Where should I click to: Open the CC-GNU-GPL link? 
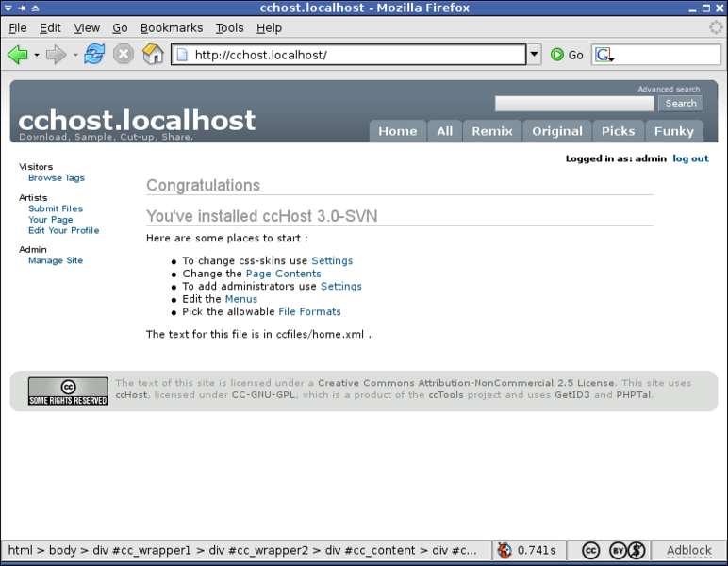(x=263, y=394)
